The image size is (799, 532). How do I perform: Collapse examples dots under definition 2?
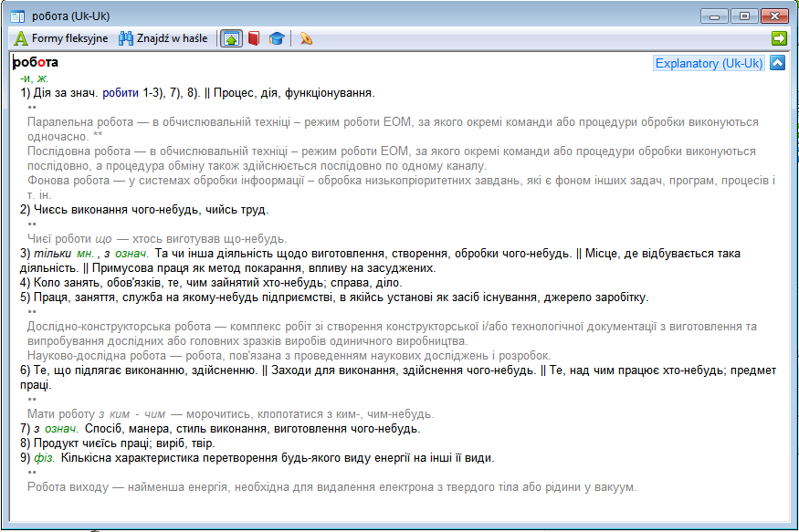click(32, 224)
